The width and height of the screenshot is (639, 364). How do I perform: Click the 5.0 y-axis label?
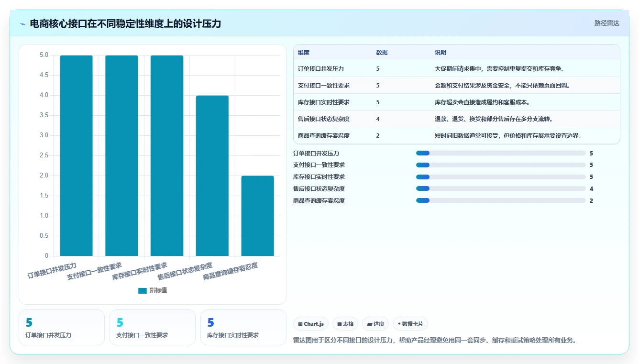tap(44, 55)
